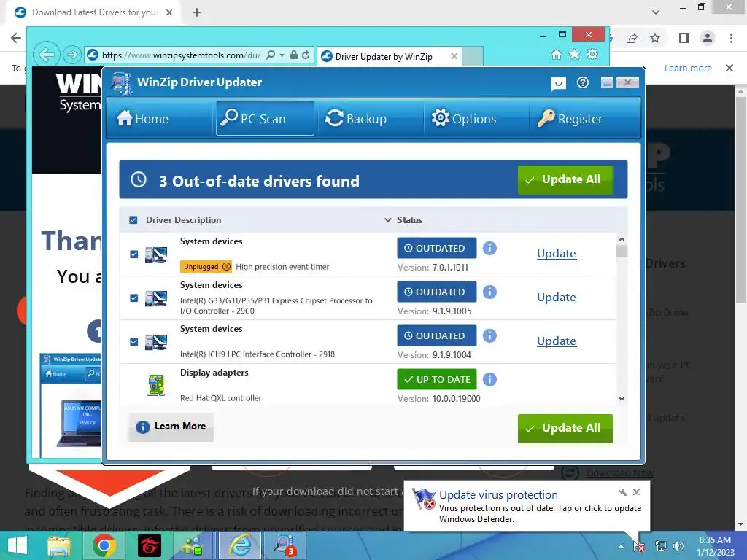This screenshot has width=747, height=560.
Task: Click the Chrome page vertical scrollbar
Action: point(740,200)
